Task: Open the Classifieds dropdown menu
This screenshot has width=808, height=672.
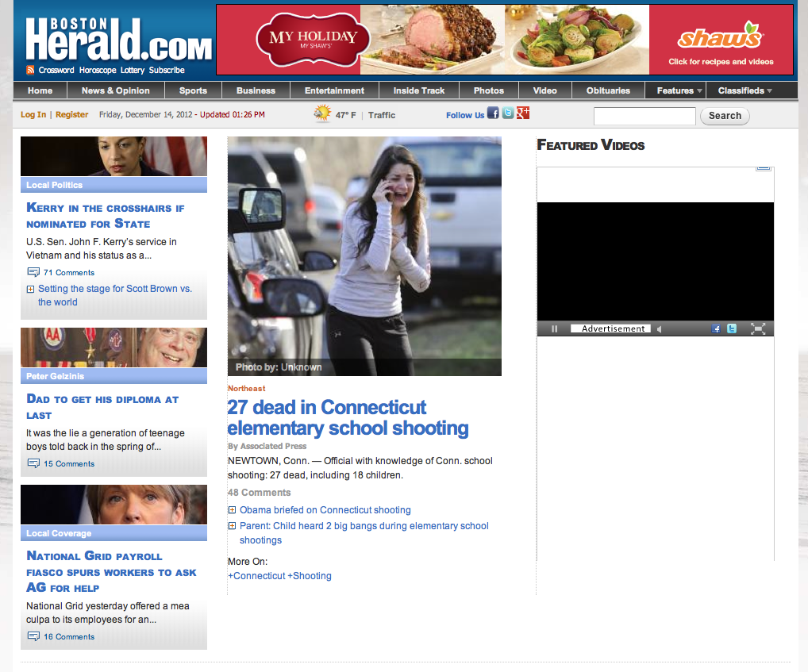Action: 745,90
